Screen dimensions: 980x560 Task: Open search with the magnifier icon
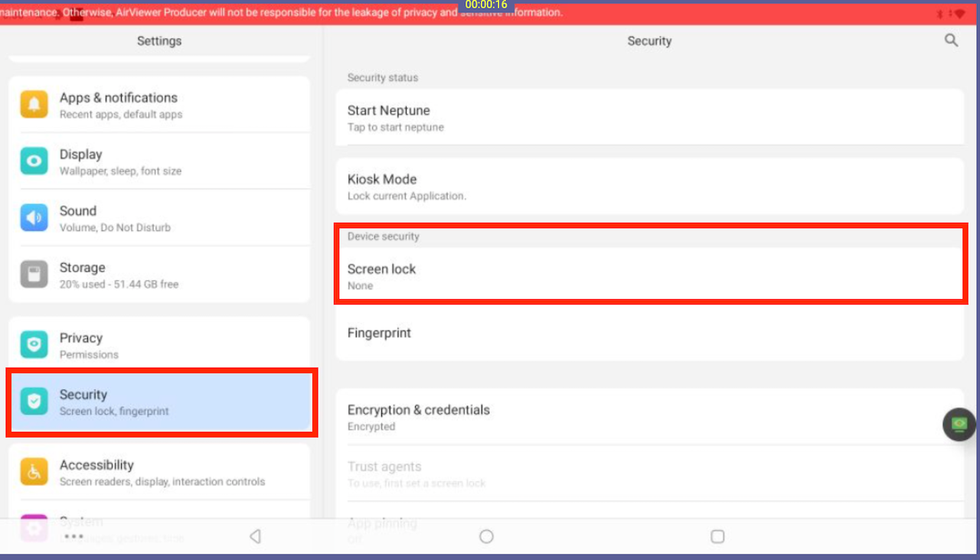click(x=951, y=41)
